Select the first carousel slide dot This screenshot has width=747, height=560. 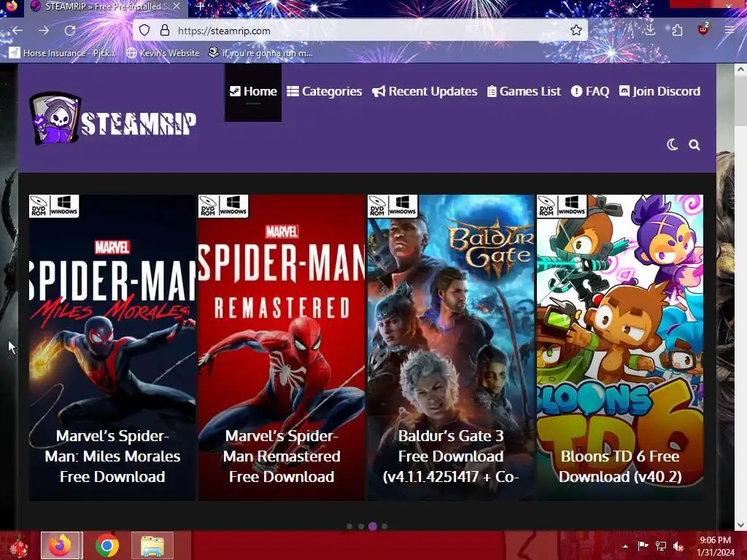[x=349, y=526]
